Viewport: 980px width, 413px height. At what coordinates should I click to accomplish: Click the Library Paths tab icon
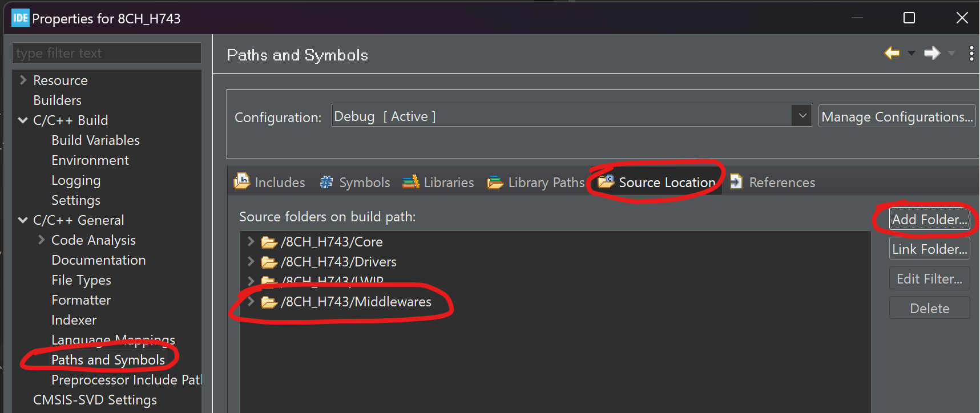(495, 183)
